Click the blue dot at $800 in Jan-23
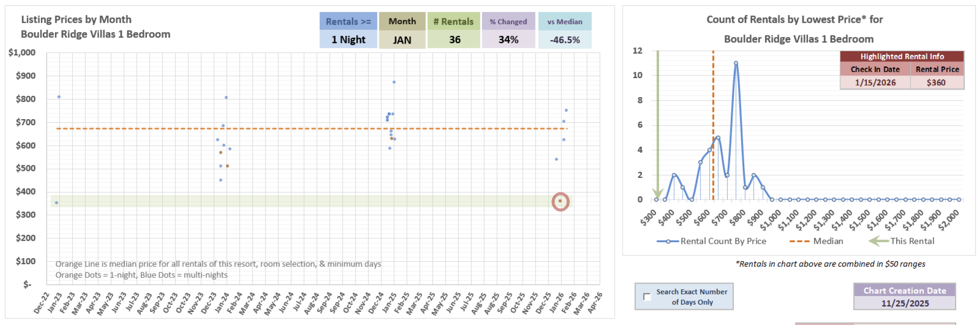Screen dimensions: 980x325 click(x=59, y=97)
